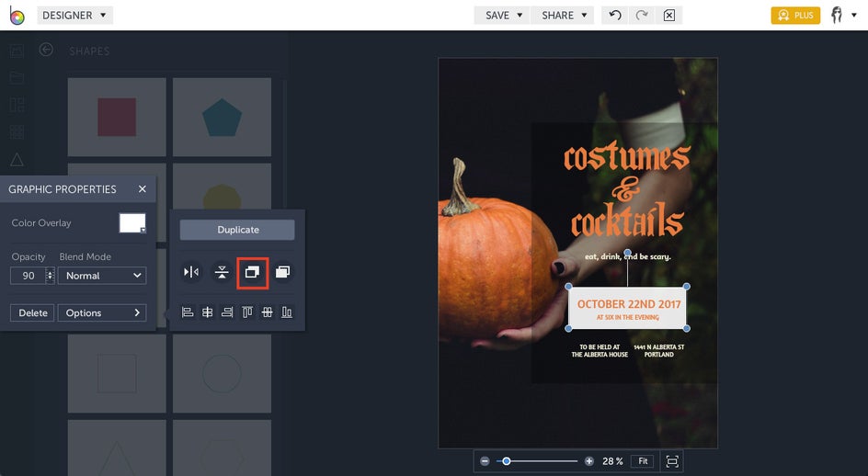
Task: Click the zoom in plus icon
Action: pos(589,461)
